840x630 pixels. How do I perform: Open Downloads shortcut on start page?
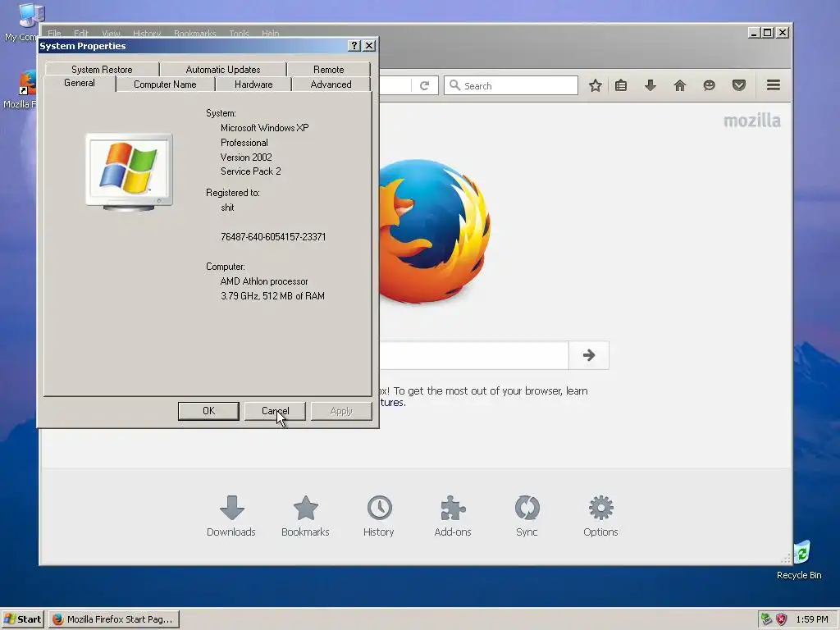(231, 516)
